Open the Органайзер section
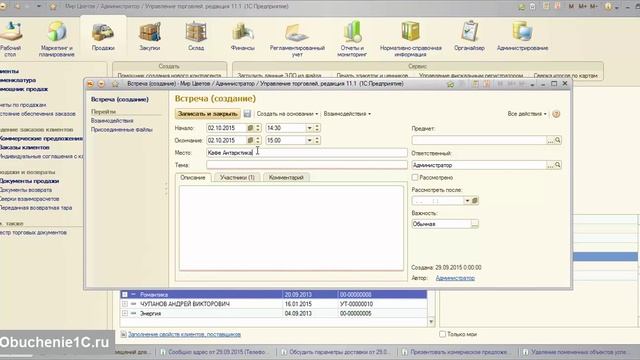 (469, 37)
